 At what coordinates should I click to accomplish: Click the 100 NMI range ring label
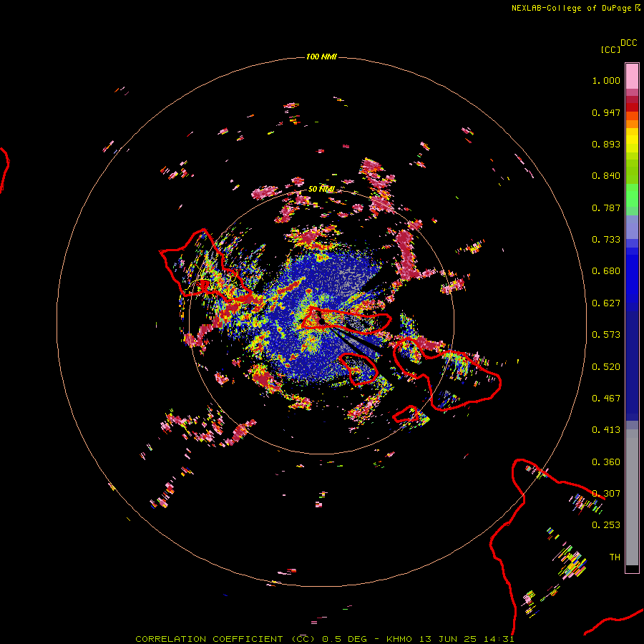[321, 57]
